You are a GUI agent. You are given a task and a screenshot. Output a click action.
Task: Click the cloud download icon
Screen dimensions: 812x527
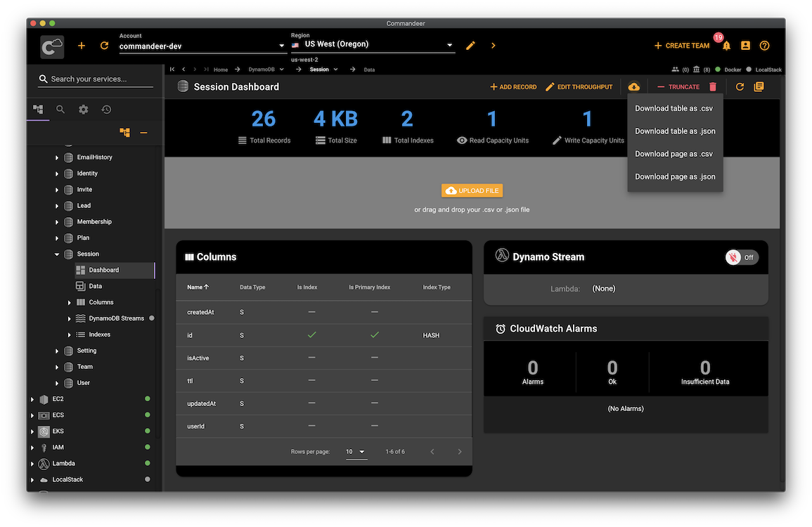coord(633,87)
